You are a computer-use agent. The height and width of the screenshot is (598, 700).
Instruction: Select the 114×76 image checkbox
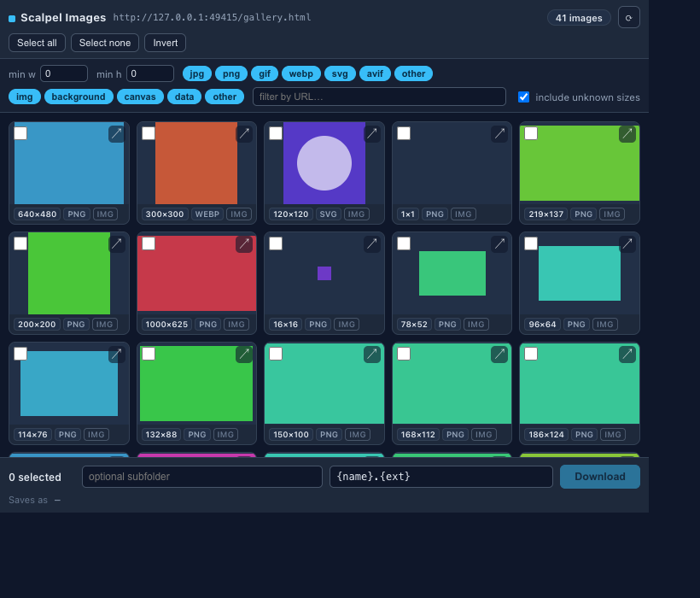point(20,354)
